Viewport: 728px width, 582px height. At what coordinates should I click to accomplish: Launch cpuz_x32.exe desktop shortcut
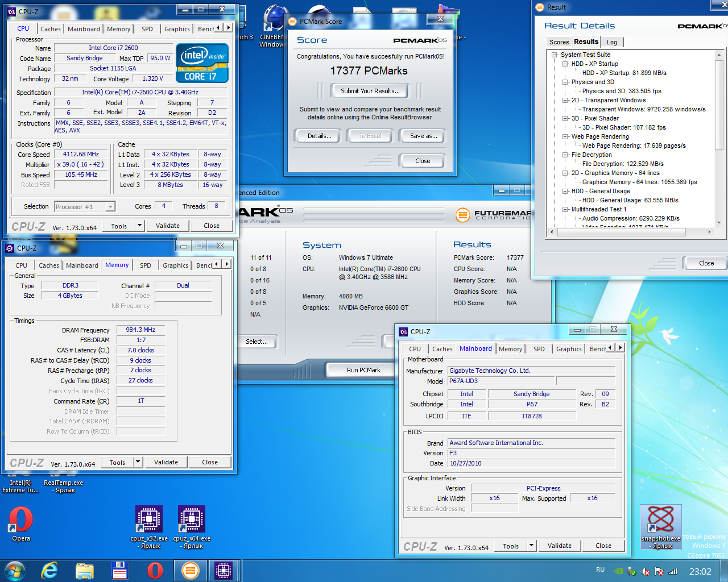149,526
